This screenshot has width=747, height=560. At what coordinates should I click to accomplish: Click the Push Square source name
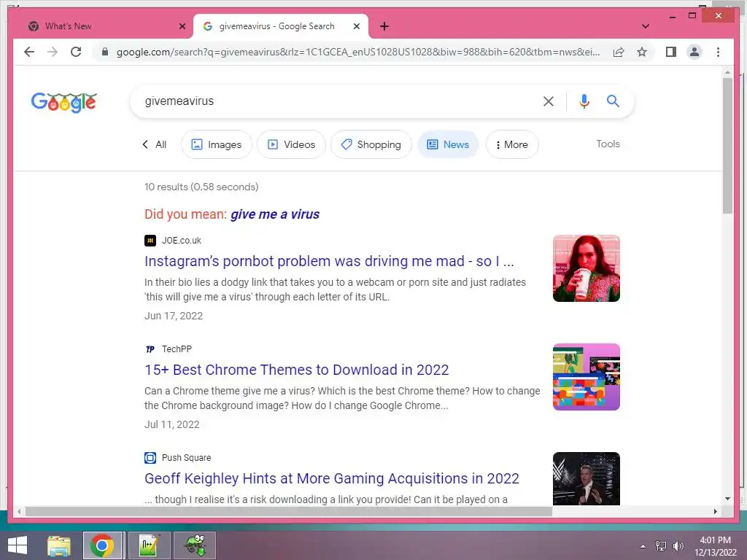[186, 458]
